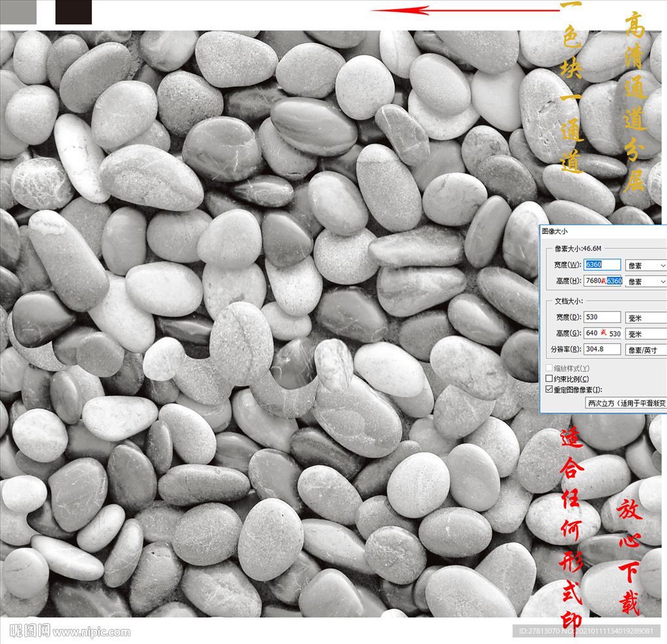Click the 高度(H) pixel height field
Image resolution: width=667 pixels, height=644 pixels.
603,281
